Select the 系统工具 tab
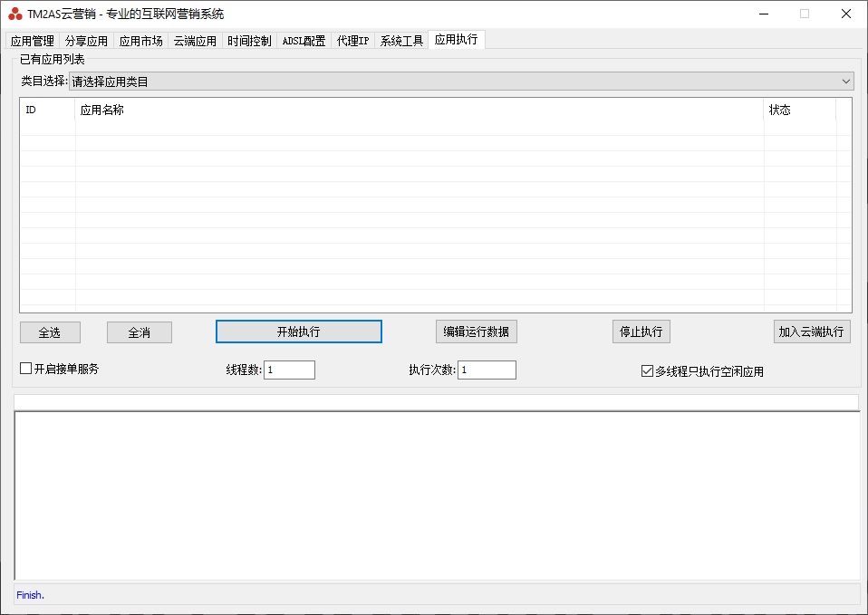The width and height of the screenshot is (868, 615). [x=401, y=41]
